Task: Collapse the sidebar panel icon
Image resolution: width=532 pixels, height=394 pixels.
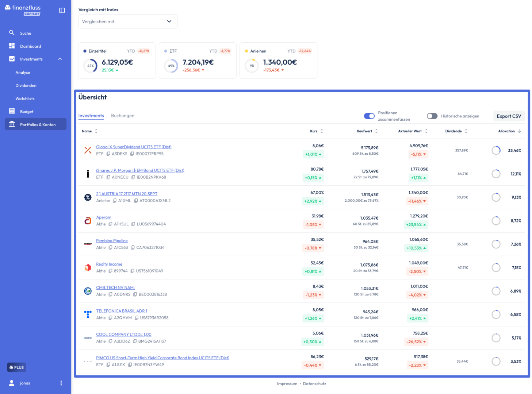Action: point(62,10)
